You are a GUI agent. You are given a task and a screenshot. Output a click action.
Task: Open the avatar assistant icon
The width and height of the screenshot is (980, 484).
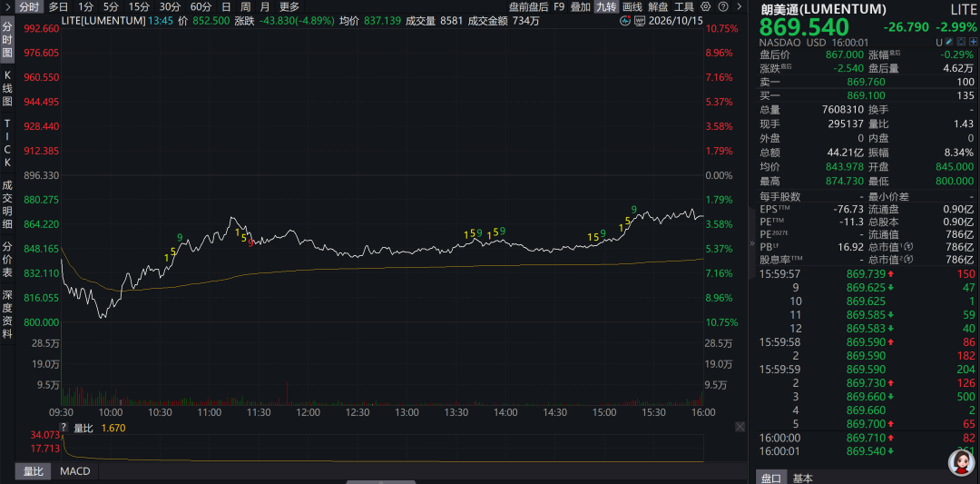click(x=959, y=462)
